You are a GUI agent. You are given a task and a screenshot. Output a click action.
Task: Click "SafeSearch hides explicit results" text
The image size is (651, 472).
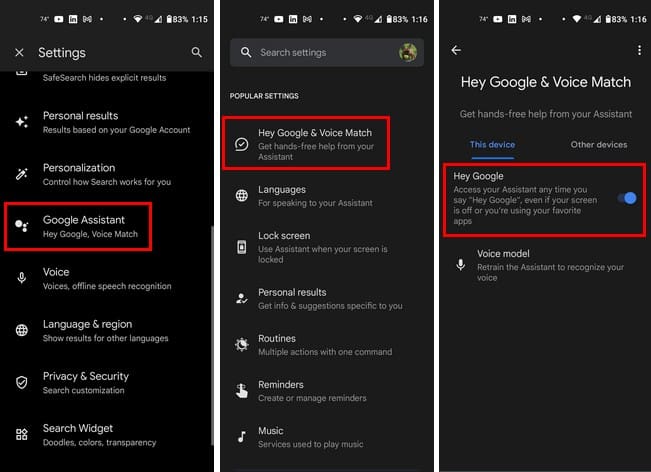[x=104, y=78]
